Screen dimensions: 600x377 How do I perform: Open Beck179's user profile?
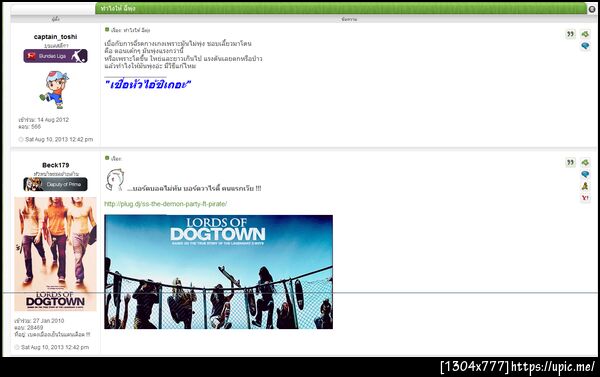tap(55, 165)
